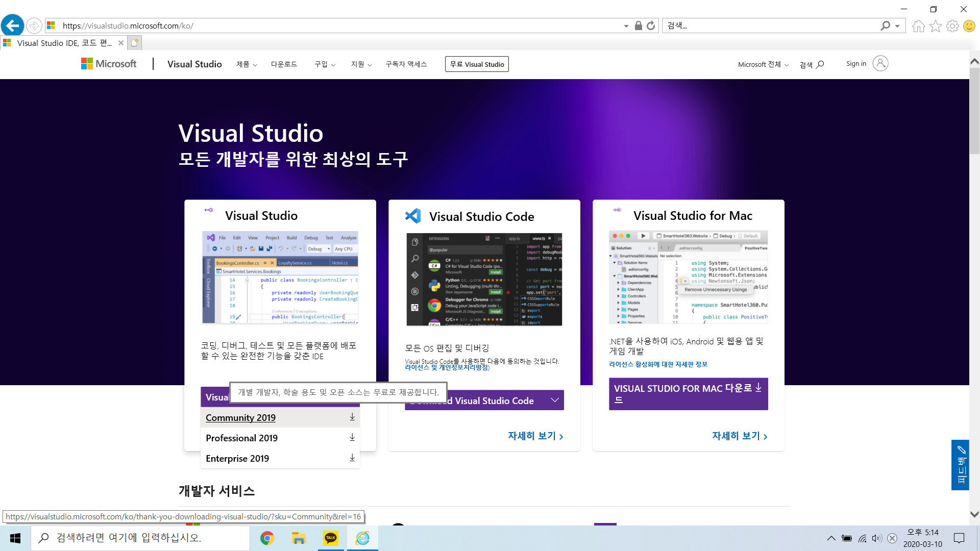
Task: Click VISUAL STUDIO FOR MAC 다운로드 button
Action: click(688, 393)
